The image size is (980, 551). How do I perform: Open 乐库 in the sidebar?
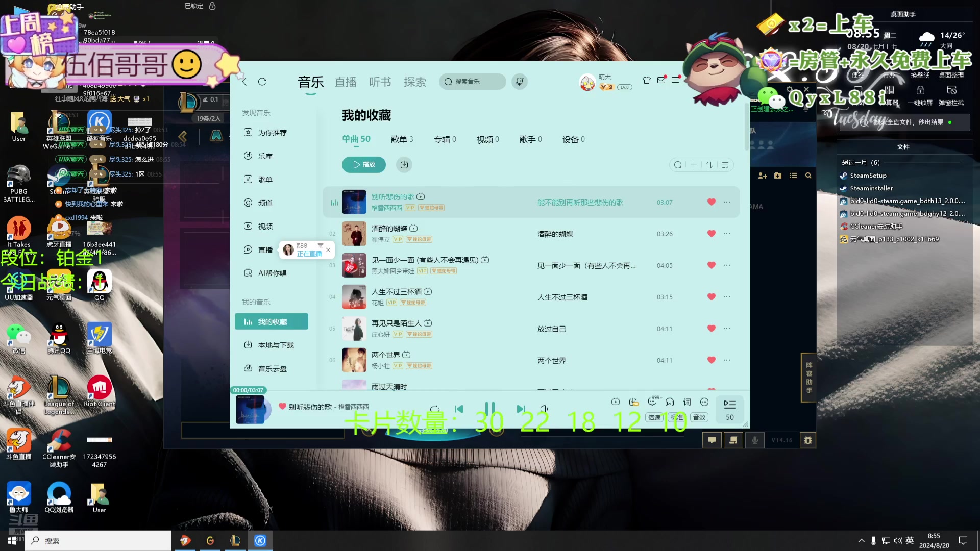click(x=272, y=156)
